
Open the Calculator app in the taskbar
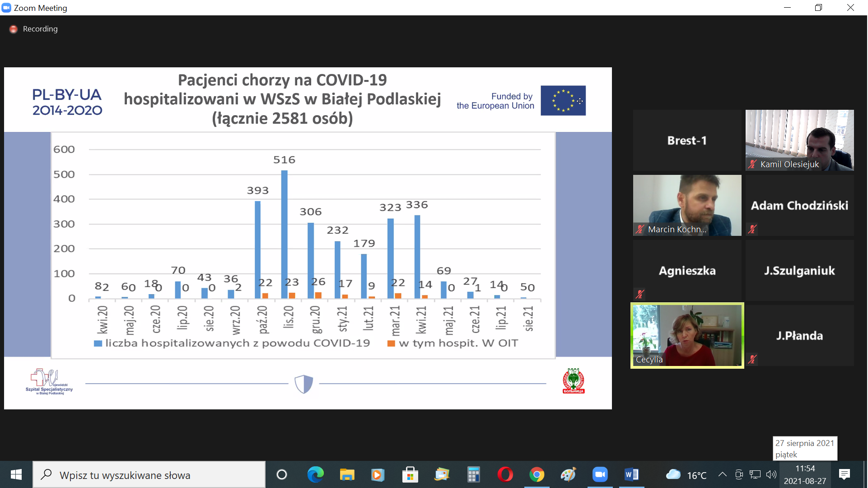(x=473, y=474)
